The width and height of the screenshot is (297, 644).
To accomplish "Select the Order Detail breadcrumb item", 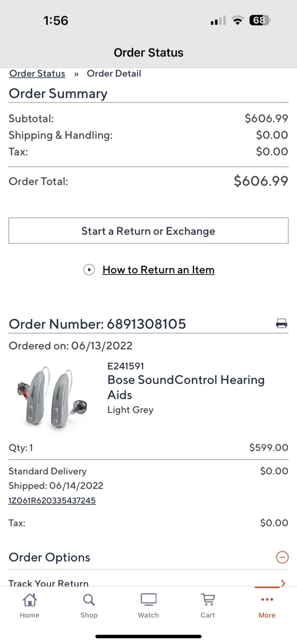I will coord(114,73).
